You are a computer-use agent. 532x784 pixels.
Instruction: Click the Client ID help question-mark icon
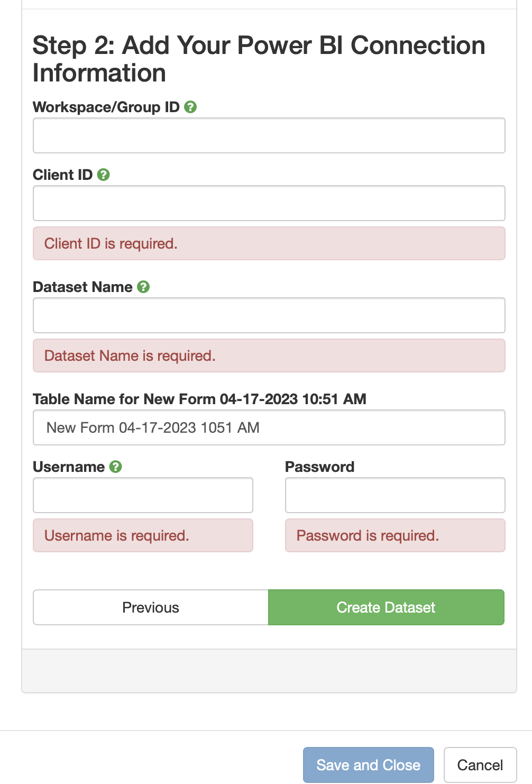point(104,175)
